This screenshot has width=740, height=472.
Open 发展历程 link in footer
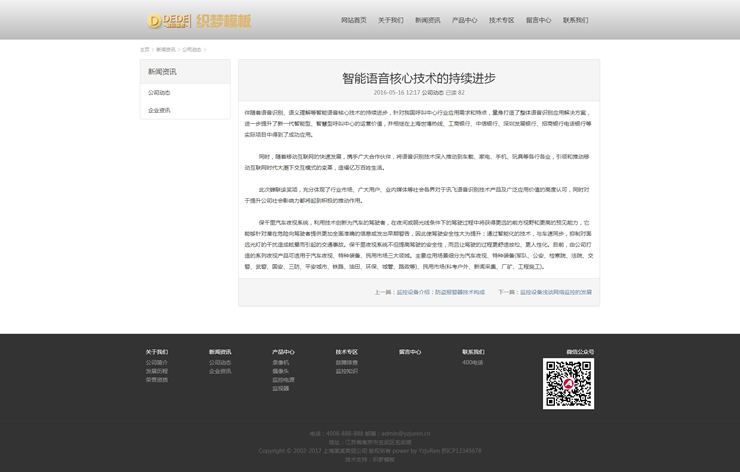(156, 371)
